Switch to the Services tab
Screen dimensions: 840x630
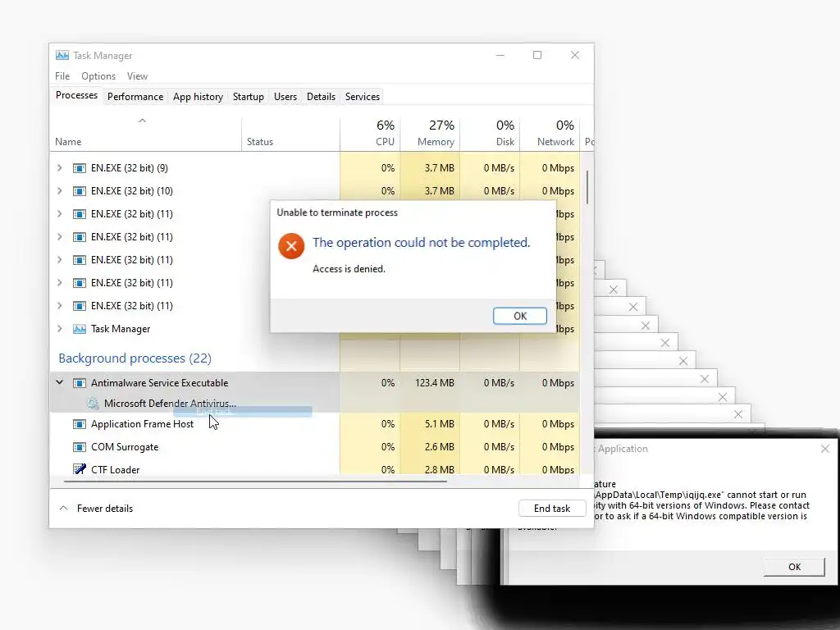362,97
